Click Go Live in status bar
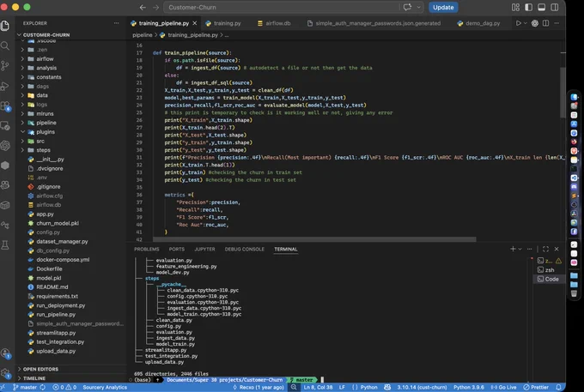 [503, 387]
